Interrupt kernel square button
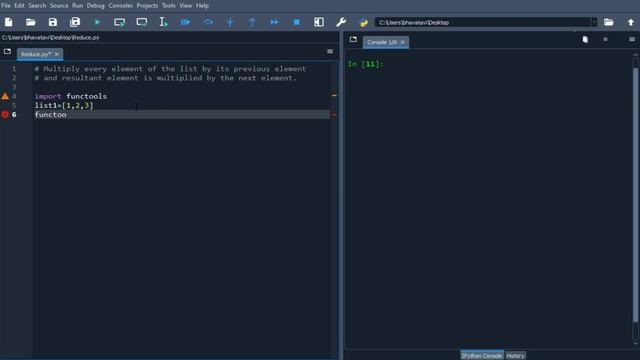Image resolution: width=640 pixels, height=360 pixels. 605,39
